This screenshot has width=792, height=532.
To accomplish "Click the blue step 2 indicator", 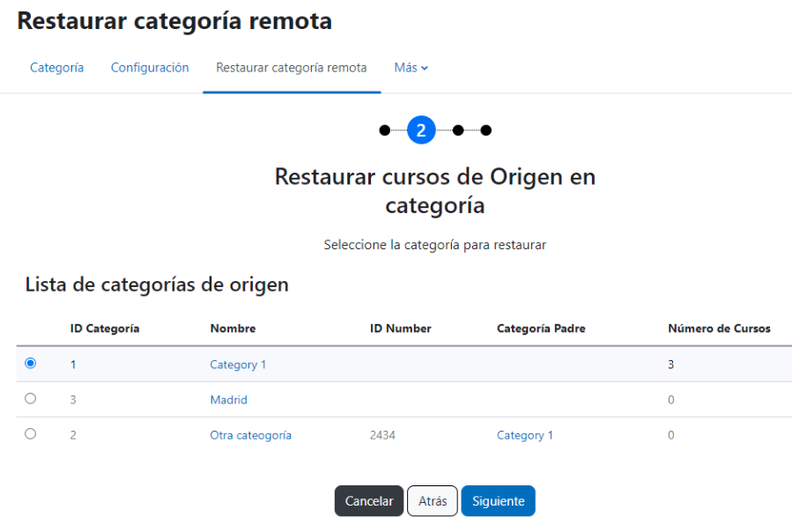I will coord(421,130).
